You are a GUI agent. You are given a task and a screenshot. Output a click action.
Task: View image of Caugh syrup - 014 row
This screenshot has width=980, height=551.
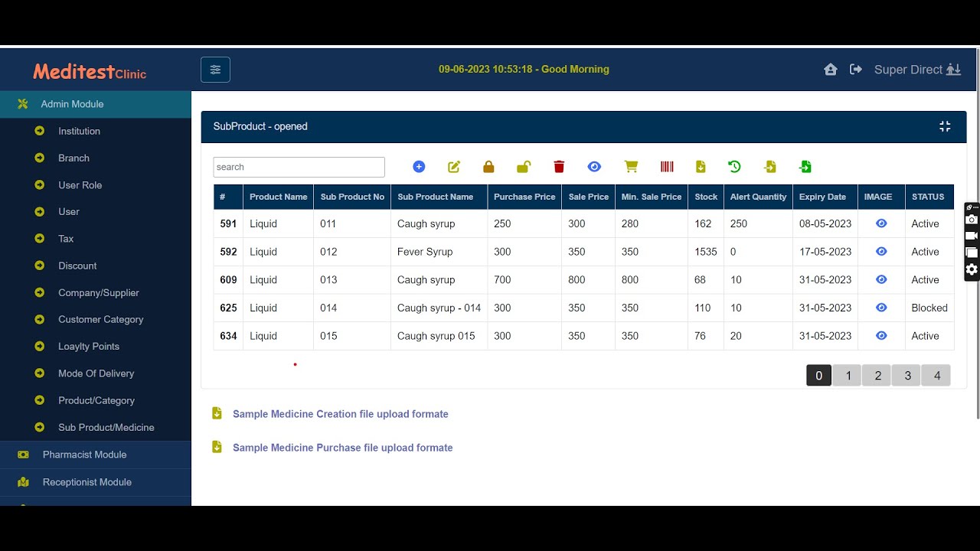click(881, 308)
